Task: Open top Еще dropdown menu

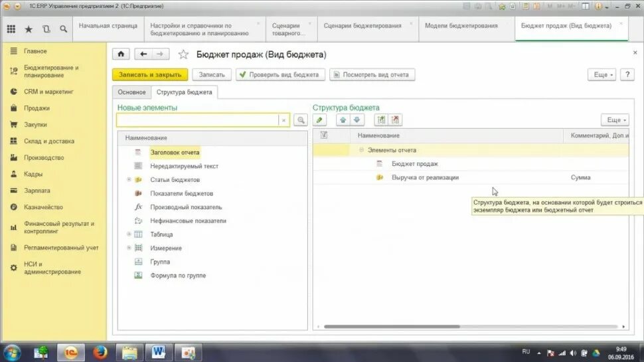Action: click(602, 74)
